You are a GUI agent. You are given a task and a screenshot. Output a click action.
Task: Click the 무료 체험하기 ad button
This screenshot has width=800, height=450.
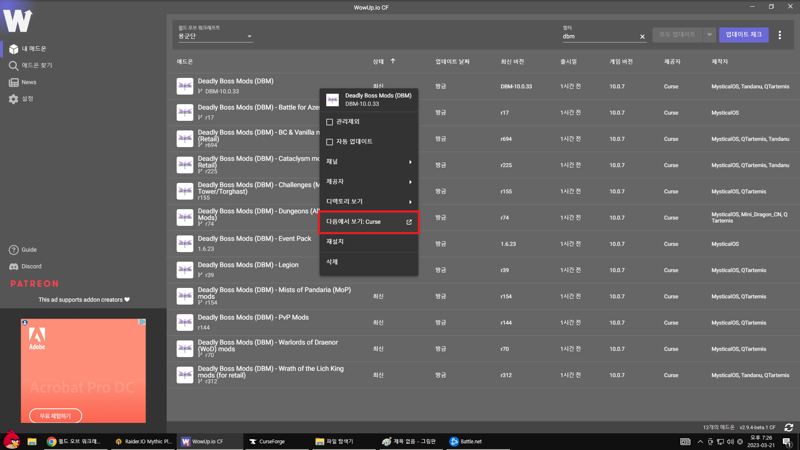[55, 416]
